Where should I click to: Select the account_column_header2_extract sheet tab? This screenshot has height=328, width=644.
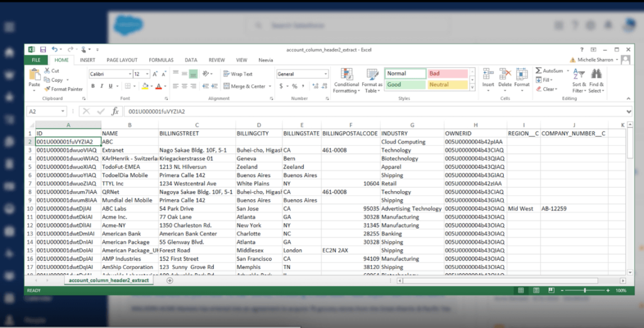pos(109,280)
